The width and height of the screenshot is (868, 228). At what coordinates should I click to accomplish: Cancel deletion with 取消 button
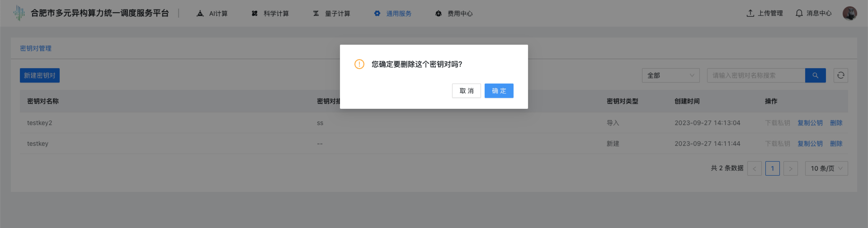click(x=466, y=91)
